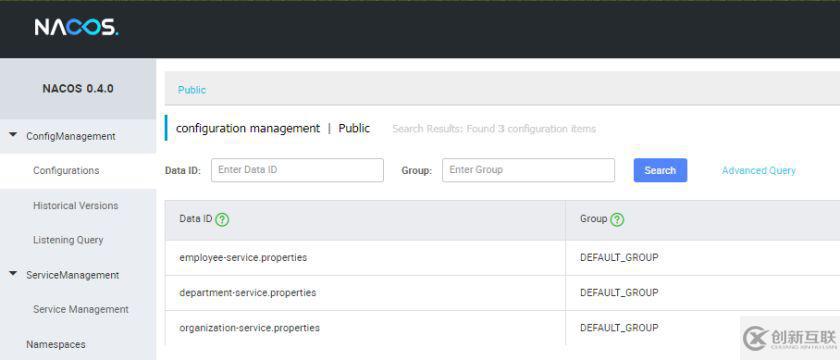
Task: Focus the Enter Group input field
Action: (x=528, y=170)
